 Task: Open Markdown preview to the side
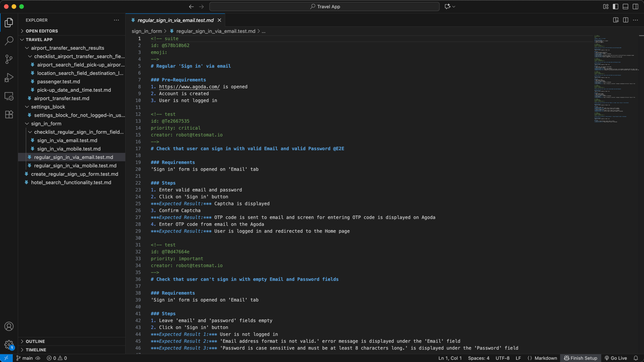click(615, 19)
